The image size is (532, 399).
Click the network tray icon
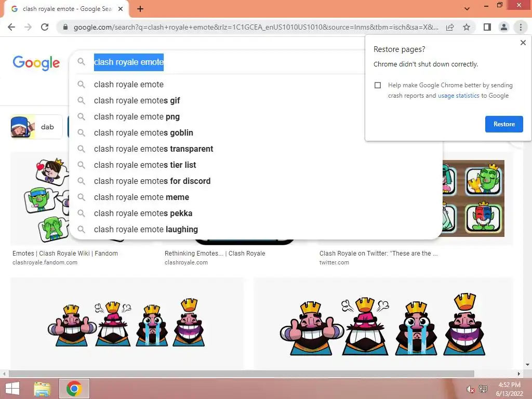pos(483,389)
